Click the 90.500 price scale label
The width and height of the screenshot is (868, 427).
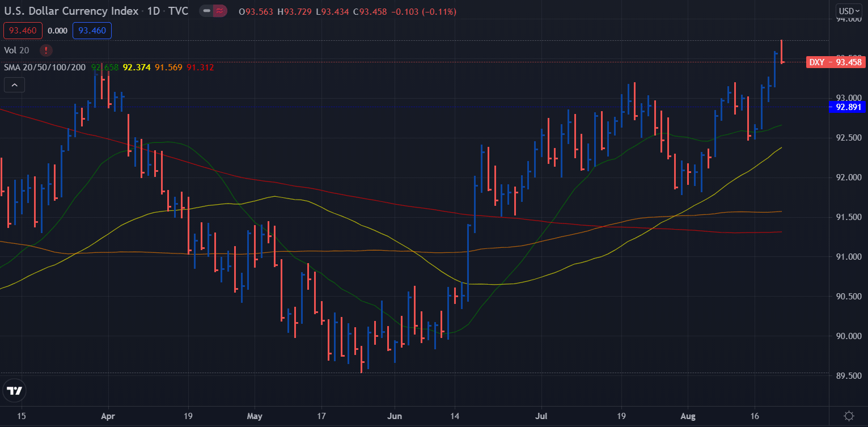[849, 297]
